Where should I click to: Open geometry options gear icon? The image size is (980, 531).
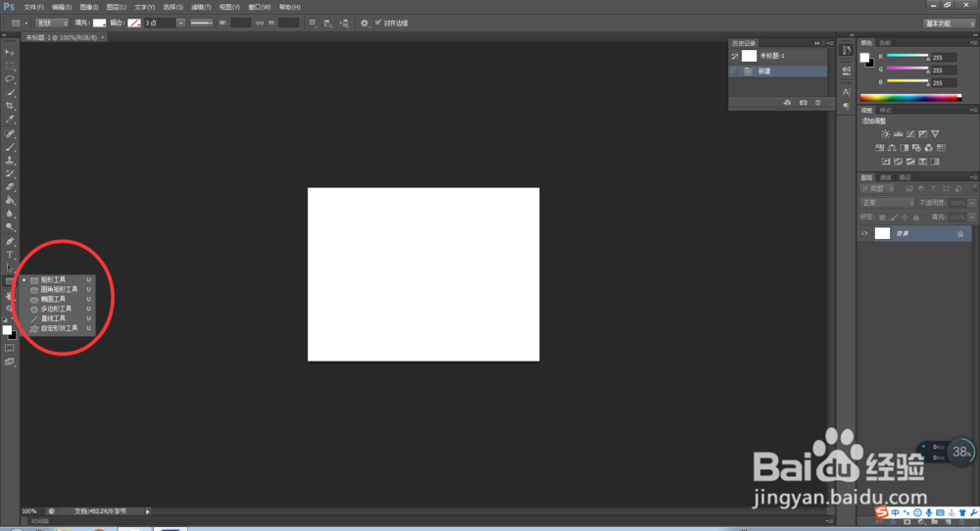(365, 24)
